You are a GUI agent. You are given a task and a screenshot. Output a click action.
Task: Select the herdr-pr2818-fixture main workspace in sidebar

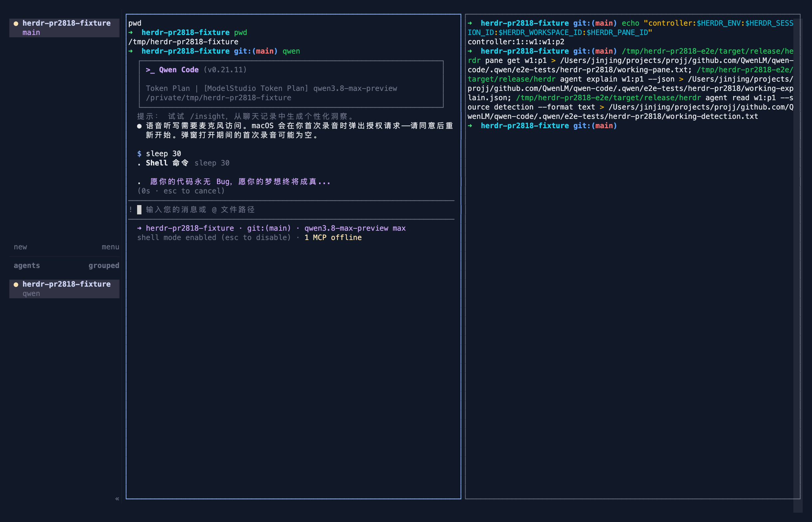click(x=64, y=28)
